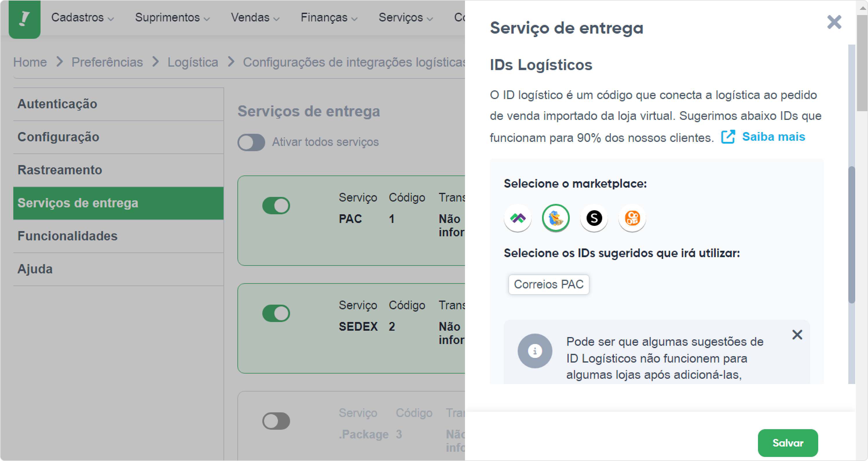Select the black S marketplace icon
Image resolution: width=868 pixels, height=461 pixels.
point(594,218)
